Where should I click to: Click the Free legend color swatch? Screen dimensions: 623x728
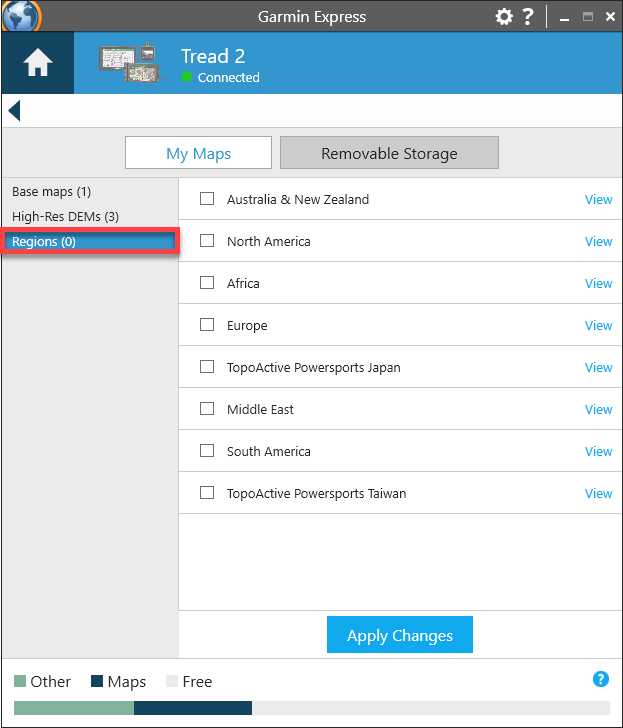[172, 681]
